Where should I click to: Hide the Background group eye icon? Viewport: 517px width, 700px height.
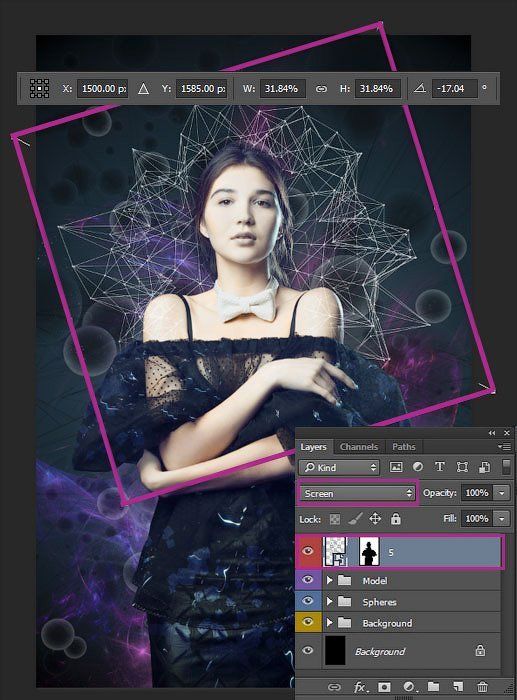click(308, 622)
